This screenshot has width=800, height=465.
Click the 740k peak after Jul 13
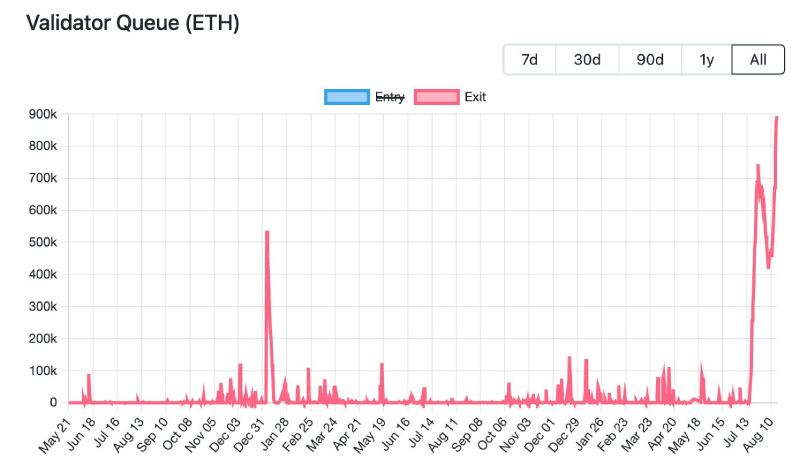pyautogui.click(x=758, y=166)
